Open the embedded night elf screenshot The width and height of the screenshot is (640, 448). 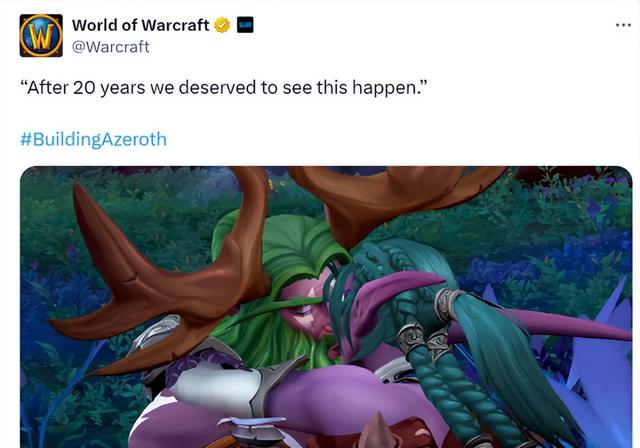coord(326,307)
